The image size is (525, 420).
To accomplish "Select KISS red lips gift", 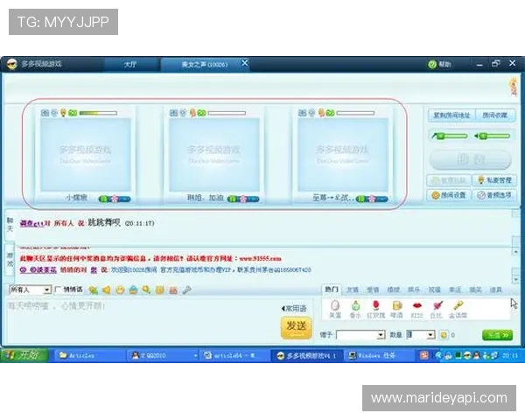I will 416,309.
